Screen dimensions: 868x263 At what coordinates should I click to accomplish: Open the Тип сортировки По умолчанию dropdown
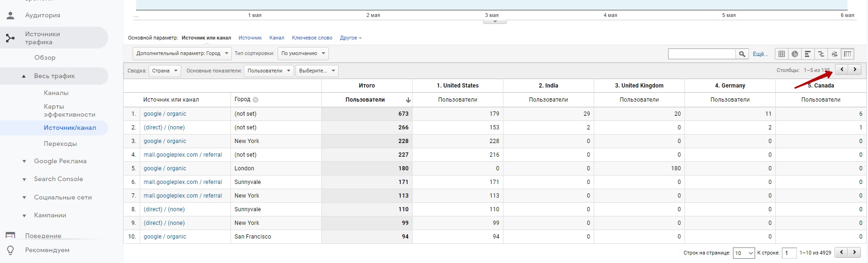(x=303, y=53)
